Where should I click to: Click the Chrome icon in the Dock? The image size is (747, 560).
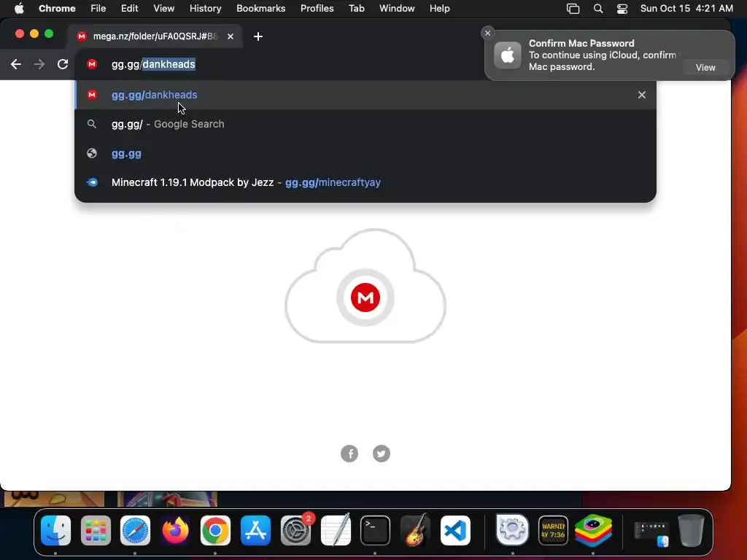coord(215,531)
